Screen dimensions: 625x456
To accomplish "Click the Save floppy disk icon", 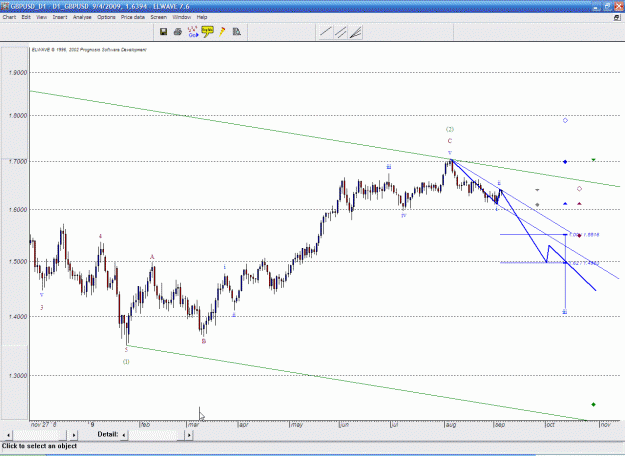I will coord(163,32).
